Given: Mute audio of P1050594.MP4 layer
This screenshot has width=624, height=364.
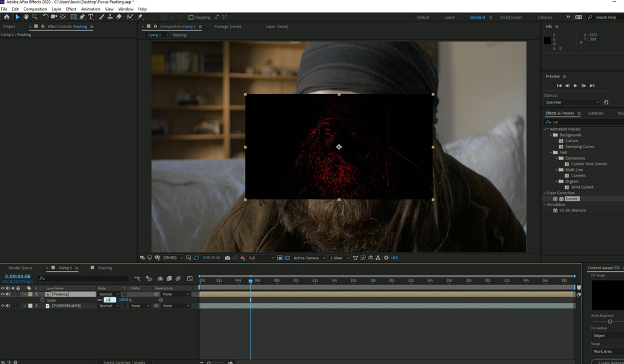Looking at the screenshot, I should coord(8,306).
